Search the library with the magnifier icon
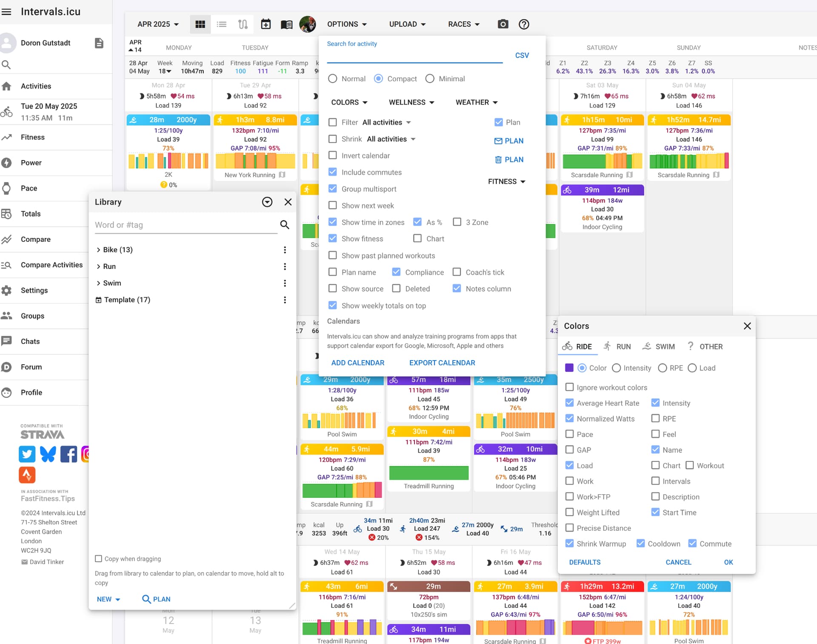This screenshot has height=644, width=817. pyautogui.click(x=285, y=225)
